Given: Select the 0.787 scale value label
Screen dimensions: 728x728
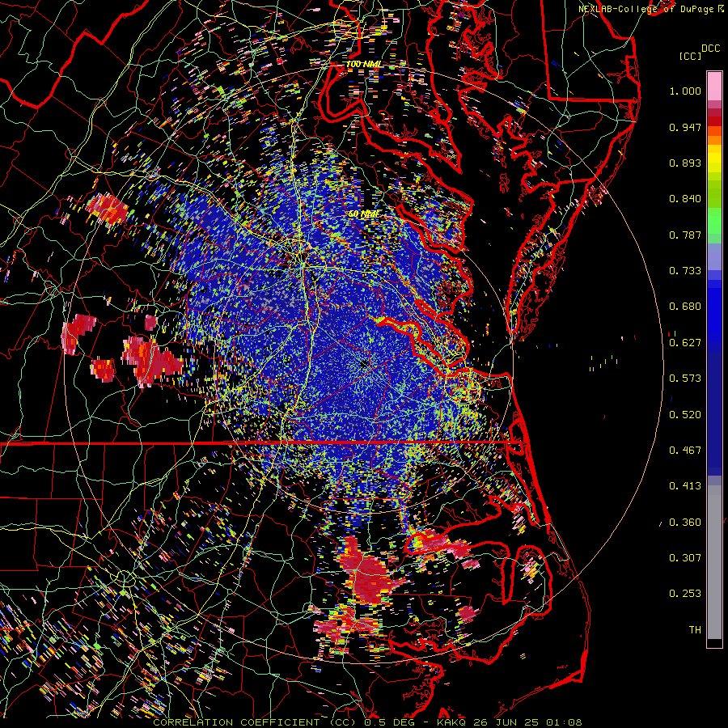Looking at the screenshot, I should coord(685,235).
